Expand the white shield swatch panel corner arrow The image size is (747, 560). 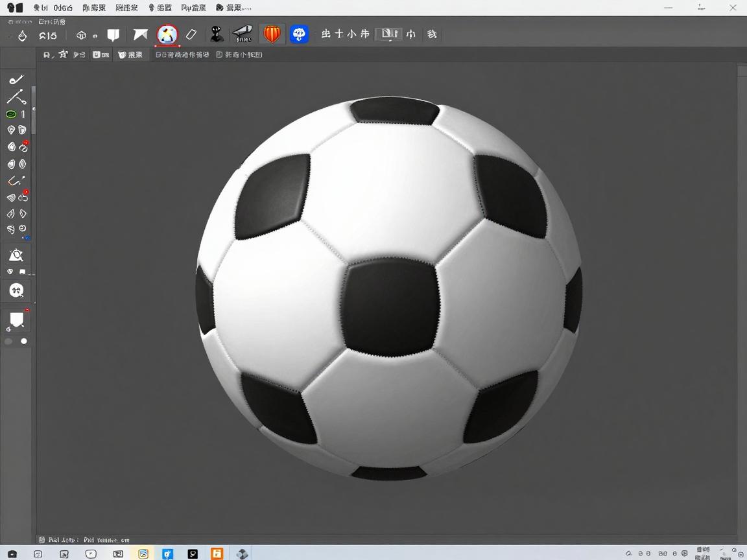[x=8, y=329]
